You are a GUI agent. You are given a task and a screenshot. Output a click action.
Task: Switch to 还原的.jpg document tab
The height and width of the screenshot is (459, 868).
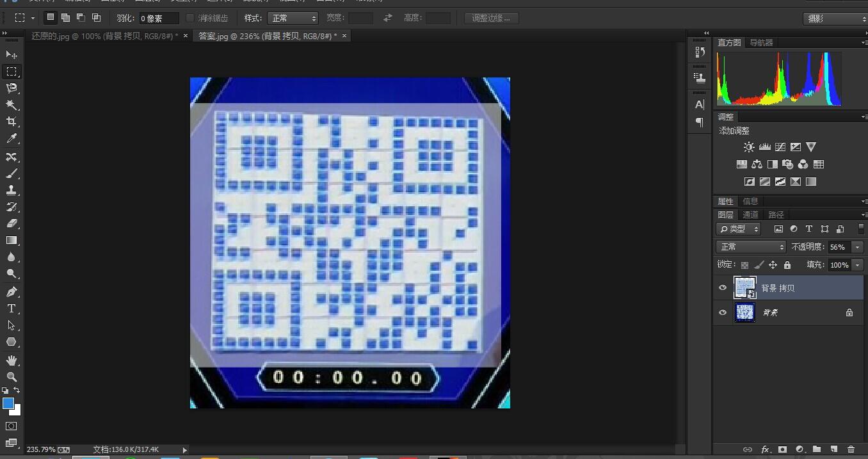click(104, 36)
